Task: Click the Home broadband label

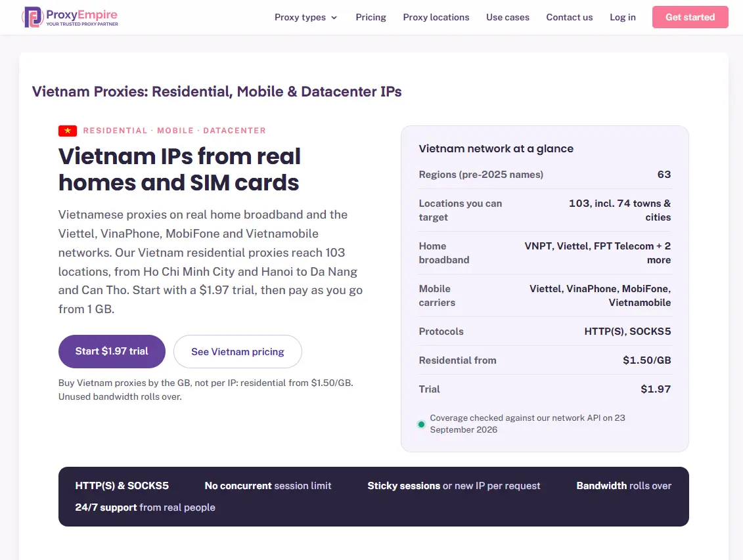Action: [444, 253]
